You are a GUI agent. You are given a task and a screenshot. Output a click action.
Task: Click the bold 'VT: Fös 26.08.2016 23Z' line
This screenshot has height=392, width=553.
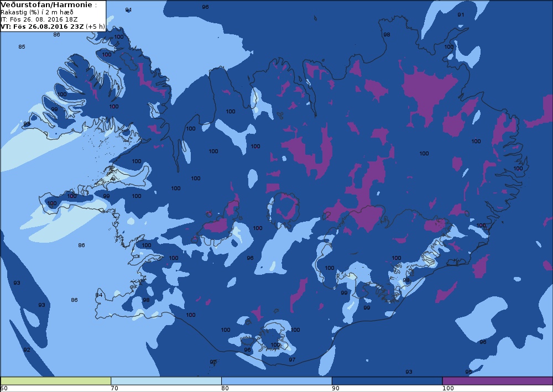tap(42, 27)
